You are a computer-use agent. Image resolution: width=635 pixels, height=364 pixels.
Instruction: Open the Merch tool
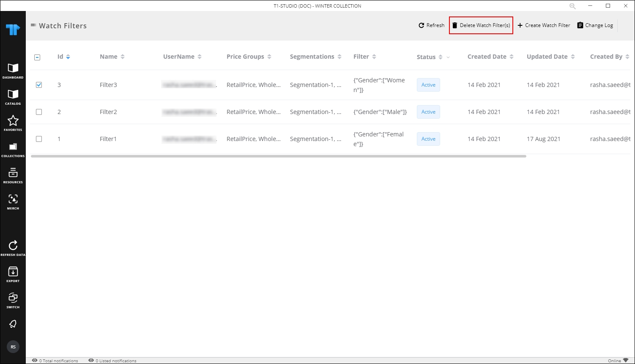pyautogui.click(x=13, y=200)
